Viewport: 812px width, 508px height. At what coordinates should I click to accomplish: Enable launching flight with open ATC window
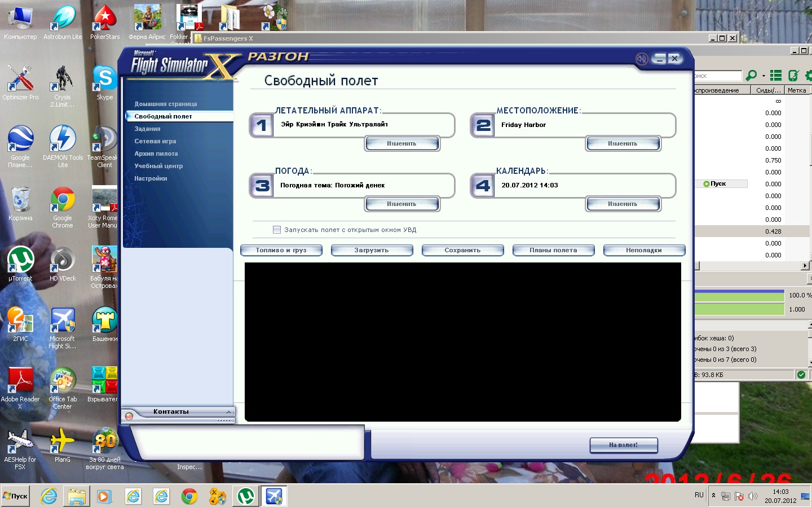click(x=277, y=230)
